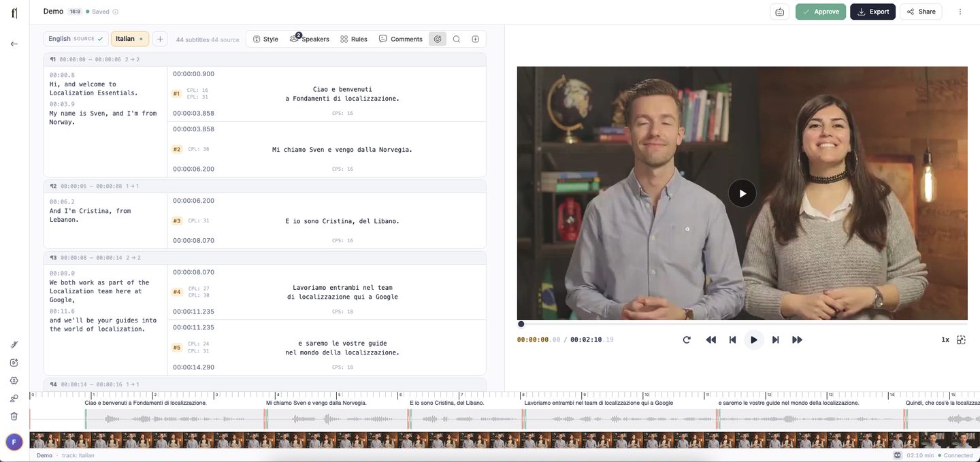Image resolution: width=980 pixels, height=462 pixels.
Task: Click start timecode 00:00:00.900
Action: (193, 73)
